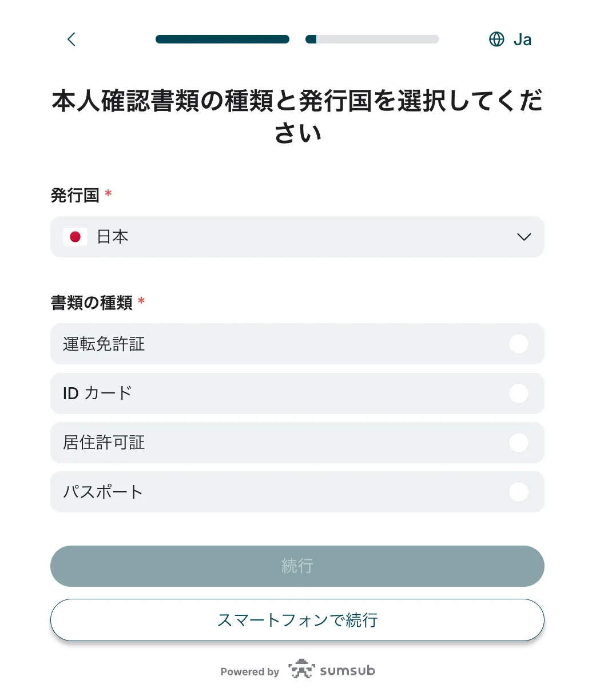Click the 続行 button
Image resolution: width=596 pixels, height=700 pixels.
[297, 566]
